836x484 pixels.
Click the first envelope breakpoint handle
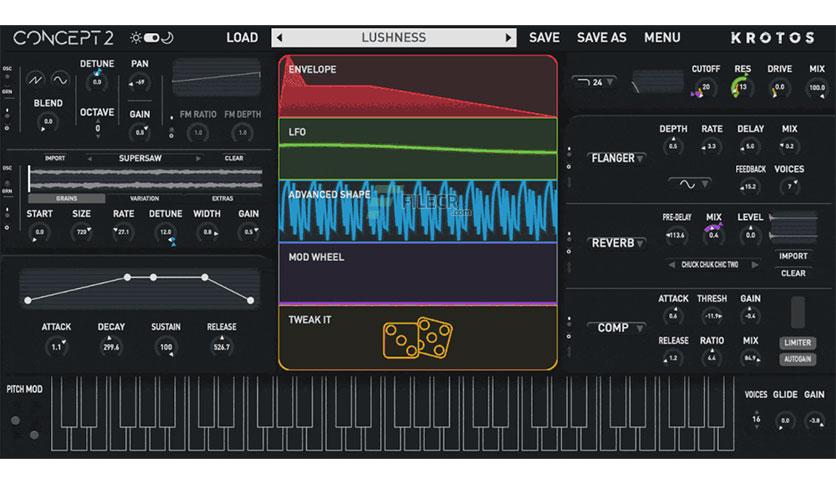(x=28, y=301)
